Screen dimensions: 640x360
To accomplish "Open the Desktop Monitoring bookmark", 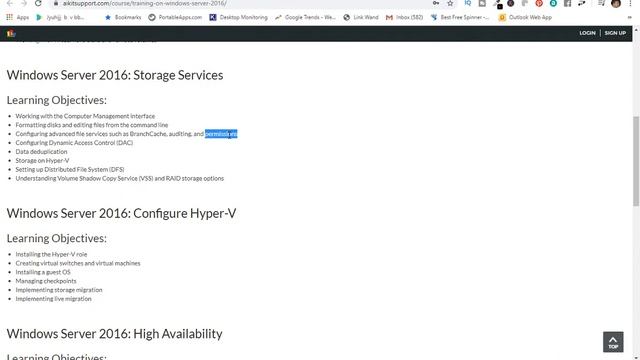I will pos(238,17).
